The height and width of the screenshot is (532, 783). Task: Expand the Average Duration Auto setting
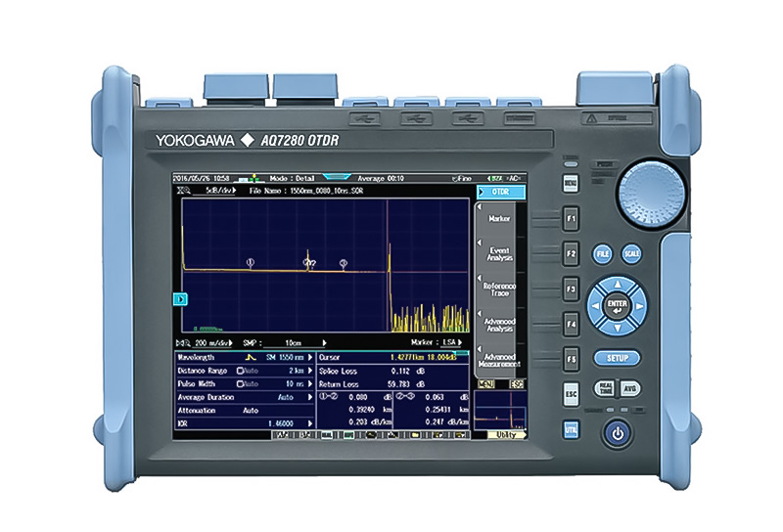coord(245,397)
